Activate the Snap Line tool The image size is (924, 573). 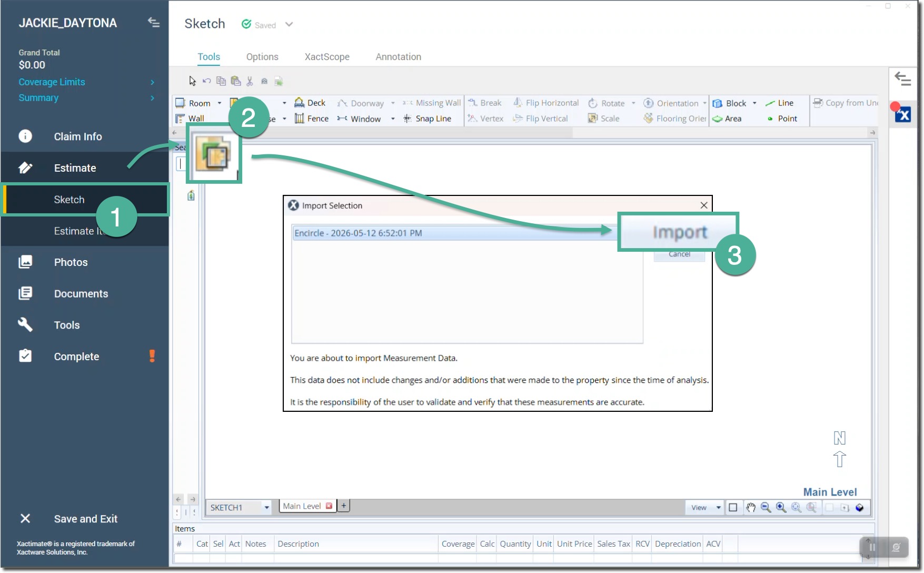click(x=427, y=118)
